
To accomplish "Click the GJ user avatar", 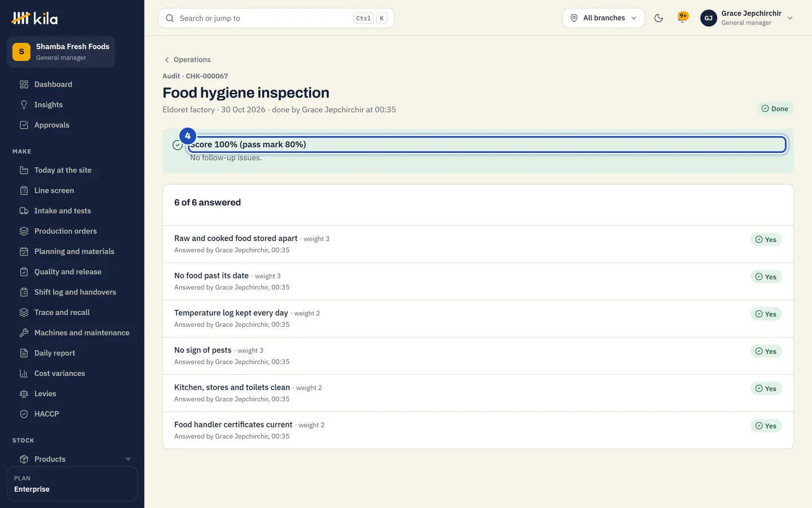I will click(x=708, y=18).
